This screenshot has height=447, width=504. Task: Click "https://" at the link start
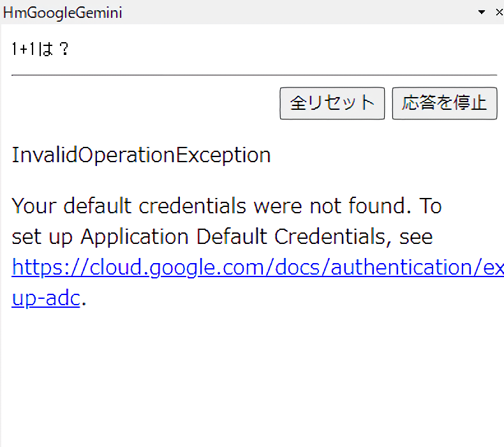point(48,268)
